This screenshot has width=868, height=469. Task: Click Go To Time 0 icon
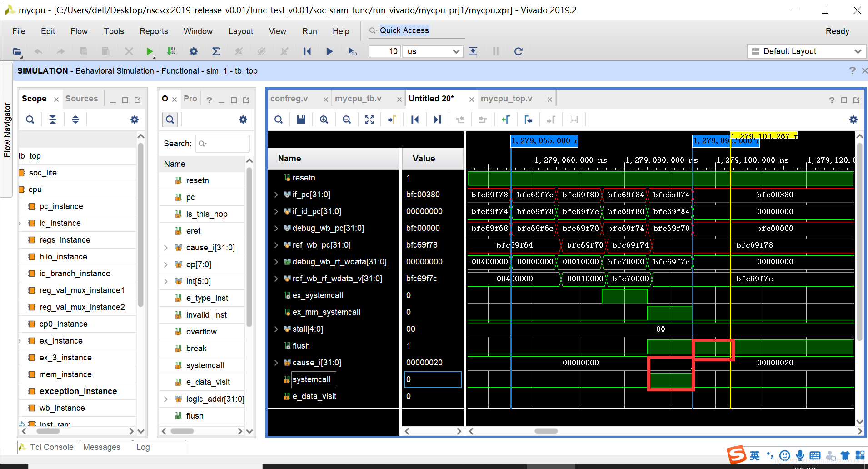(415, 120)
